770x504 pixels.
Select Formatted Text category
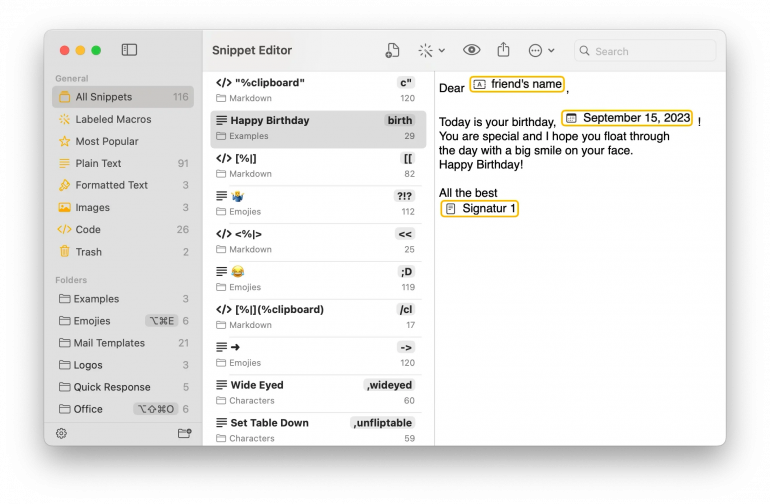tap(111, 185)
